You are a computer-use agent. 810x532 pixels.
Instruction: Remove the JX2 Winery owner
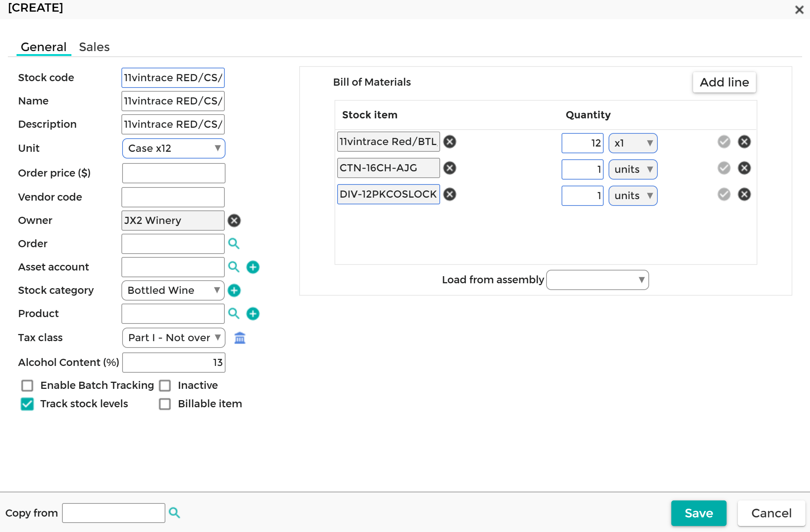[x=234, y=221]
